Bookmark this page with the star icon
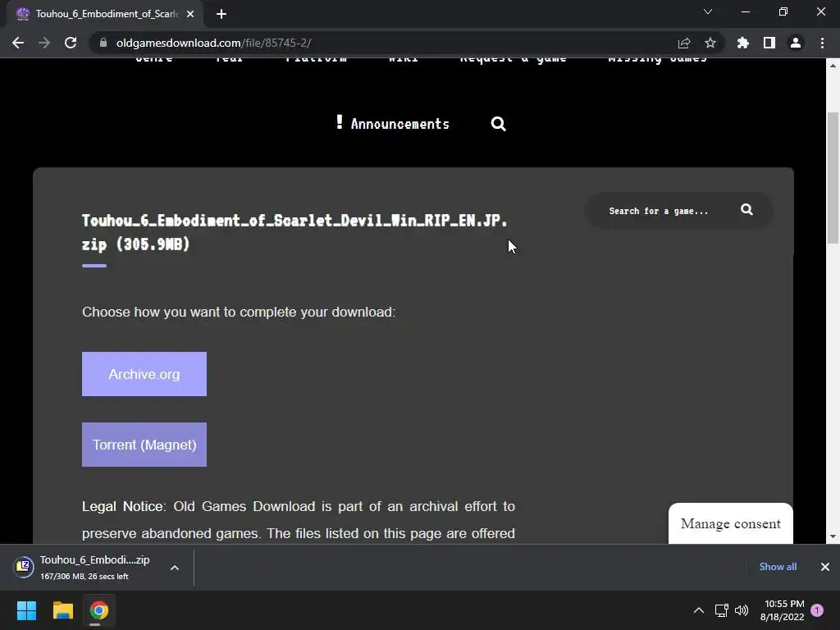The image size is (840, 630). (710, 43)
